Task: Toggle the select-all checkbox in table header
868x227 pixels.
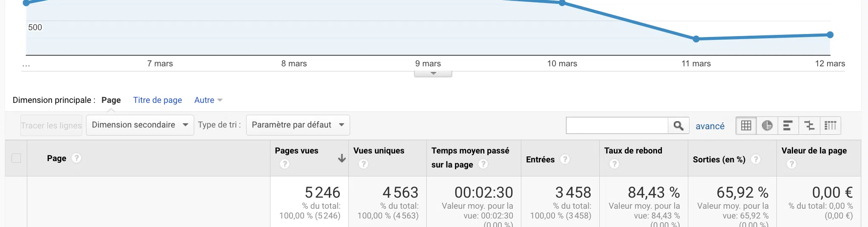Action: pyautogui.click(x=16, y=158)
